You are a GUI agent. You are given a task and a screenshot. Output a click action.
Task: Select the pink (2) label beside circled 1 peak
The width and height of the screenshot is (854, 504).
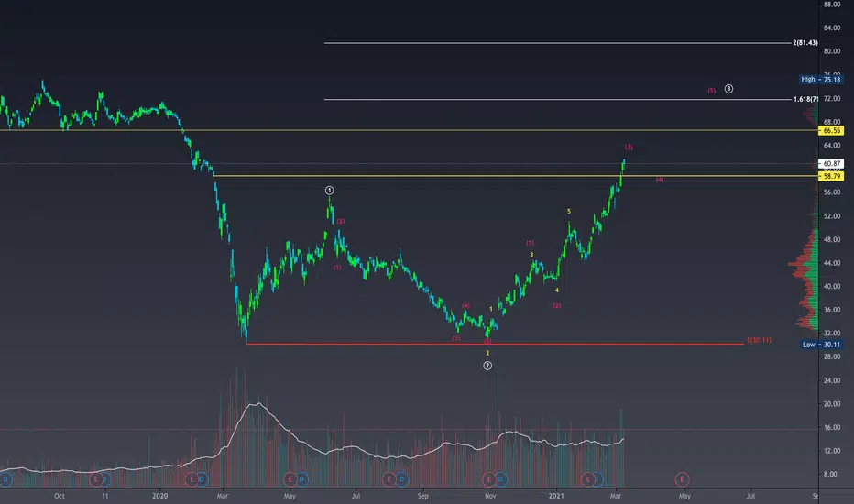(x=340, y=221)
